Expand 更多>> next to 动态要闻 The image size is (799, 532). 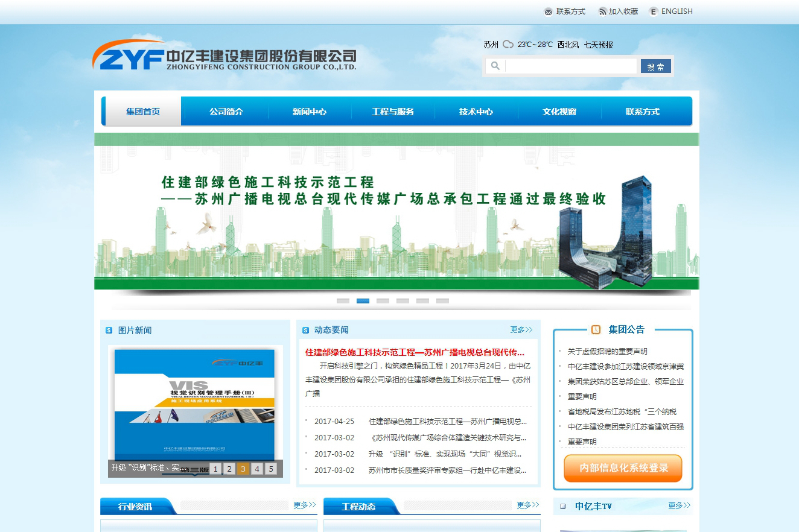[x=521, y=330]
